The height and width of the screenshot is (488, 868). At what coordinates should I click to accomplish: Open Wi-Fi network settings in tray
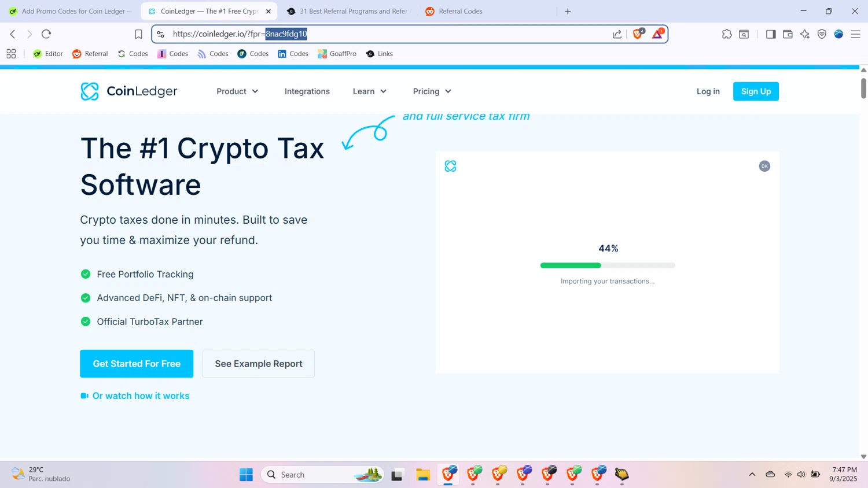(788, 475)
